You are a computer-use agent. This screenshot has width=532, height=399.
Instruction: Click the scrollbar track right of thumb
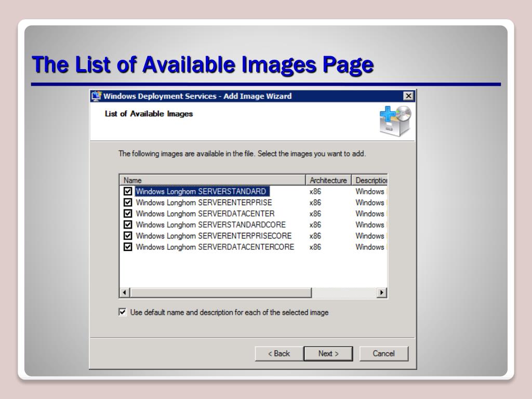(x=344, y=292)
